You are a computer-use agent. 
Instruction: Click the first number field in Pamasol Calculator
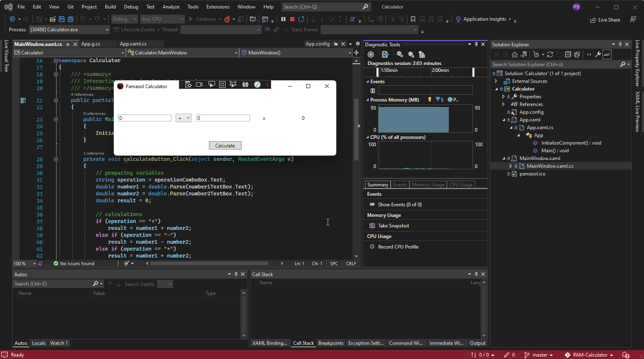145,118
